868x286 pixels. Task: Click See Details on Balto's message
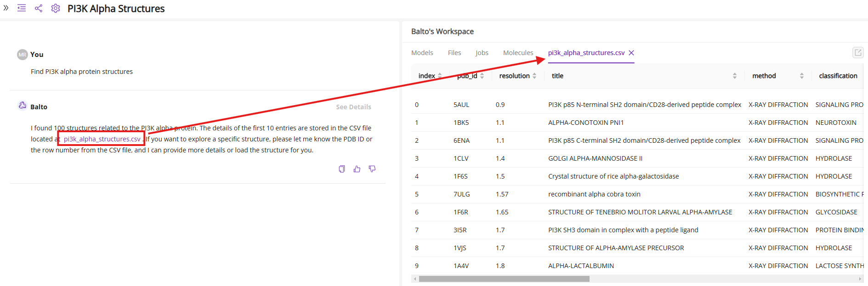(x=353, y=107)
